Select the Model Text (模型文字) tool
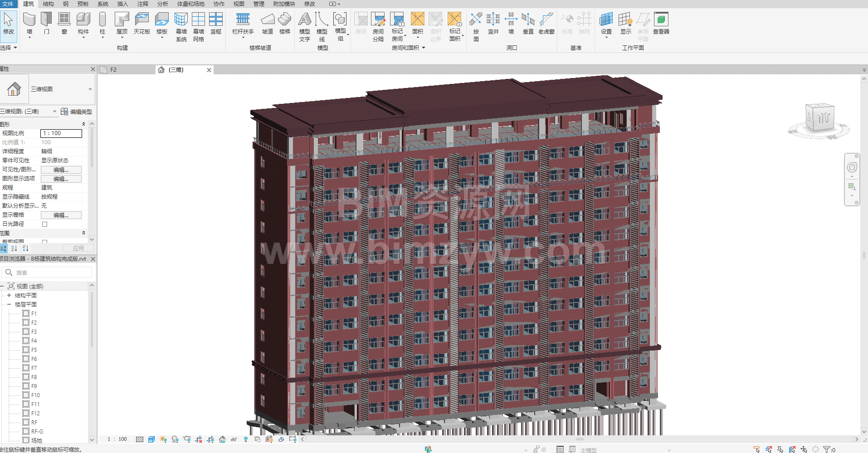This screenshot has width=868, height=453. [305, 27]
